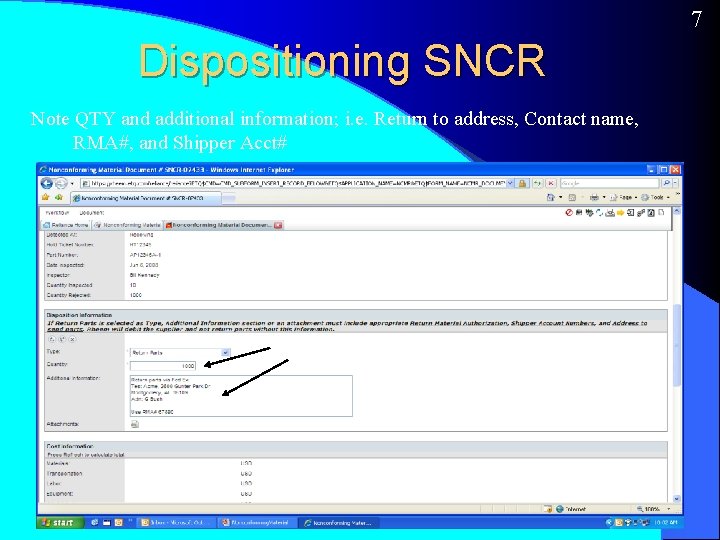Click the RSS Feeds toolbar icon
The height and width of the screenshot is (540, 720).
click(x=572, y=197)
